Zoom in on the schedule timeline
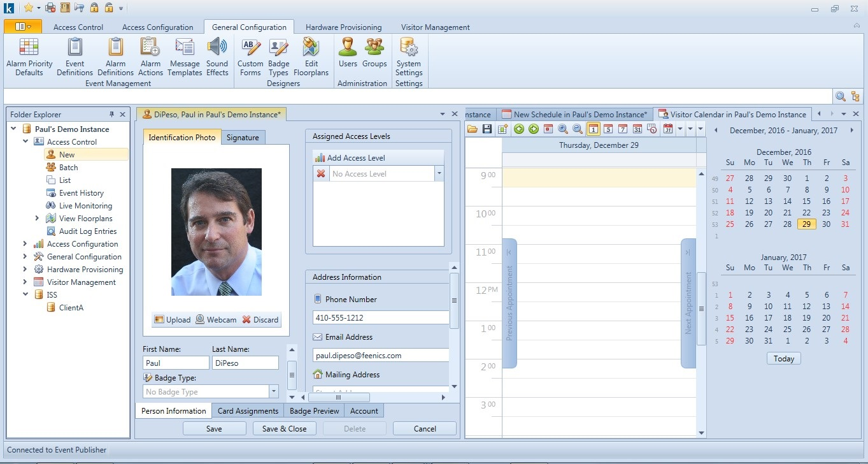 [x=563, y=129]
